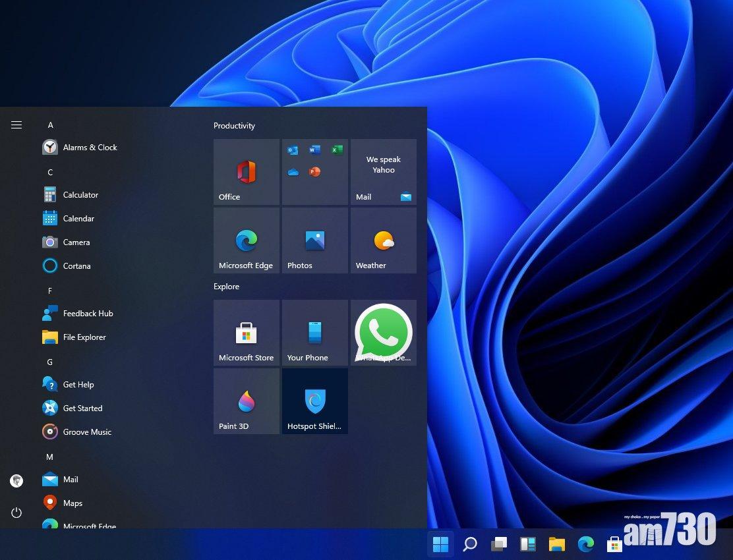Launch the Microsoft Edge tile
Screen dimensions: 733x560
click(246, 240)
